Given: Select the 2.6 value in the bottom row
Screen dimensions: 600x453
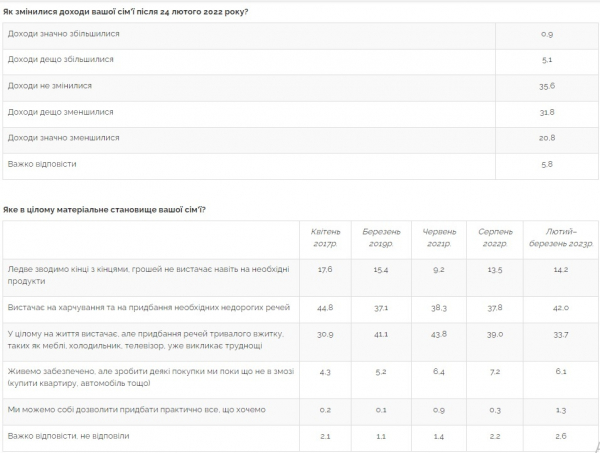Looking at the screenshot, I should pos(561,436).
